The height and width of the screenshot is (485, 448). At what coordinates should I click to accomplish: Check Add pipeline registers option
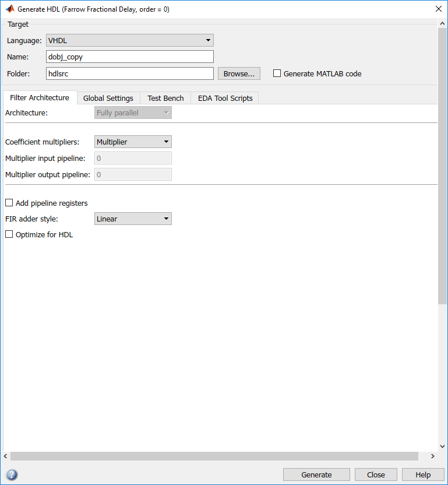[9, 203]
